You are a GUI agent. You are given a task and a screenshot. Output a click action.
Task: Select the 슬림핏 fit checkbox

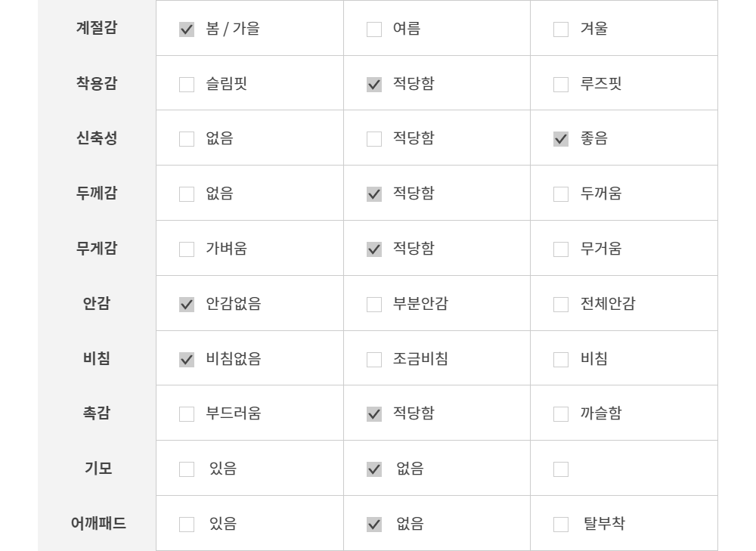pyautogui.click(x=187, y=85)
